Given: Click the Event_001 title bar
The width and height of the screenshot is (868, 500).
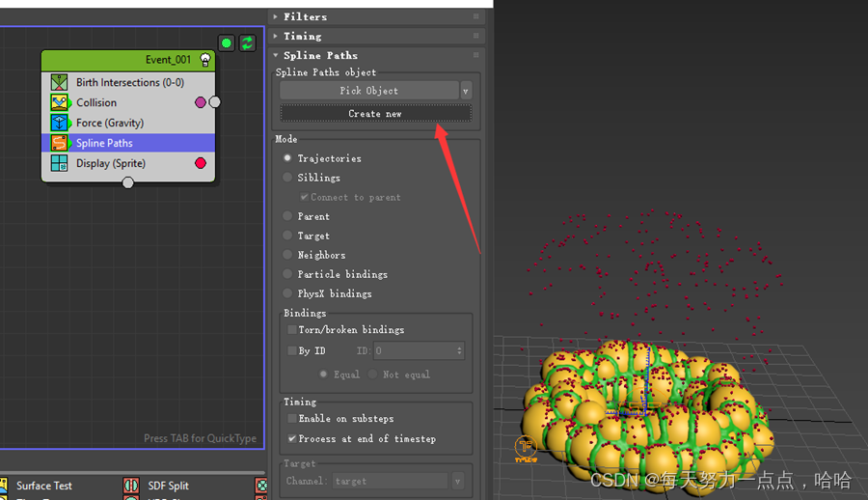Looking at the screenshot, I should (x=128, y=60).
